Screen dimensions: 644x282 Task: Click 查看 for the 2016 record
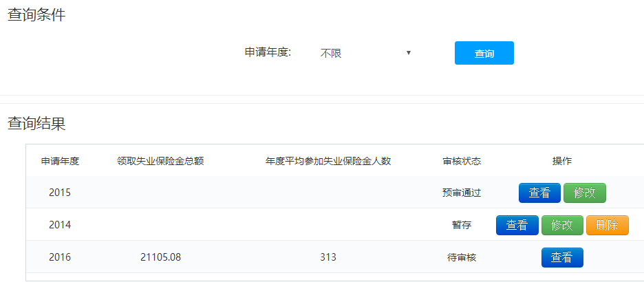[562, 257]
